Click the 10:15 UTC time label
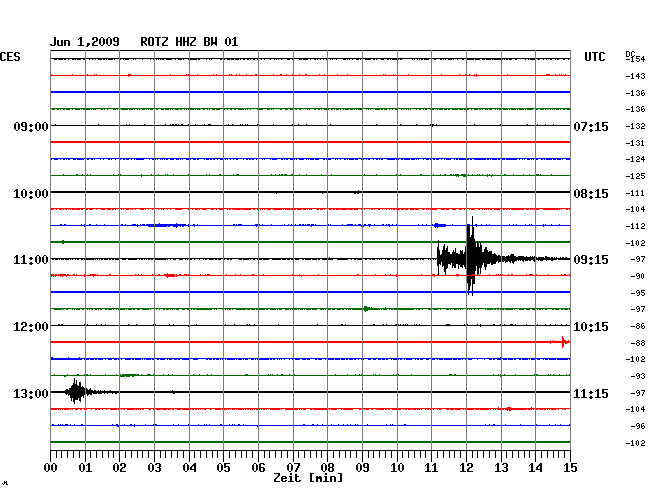This screenshot has width=650, height=494. 591,327
